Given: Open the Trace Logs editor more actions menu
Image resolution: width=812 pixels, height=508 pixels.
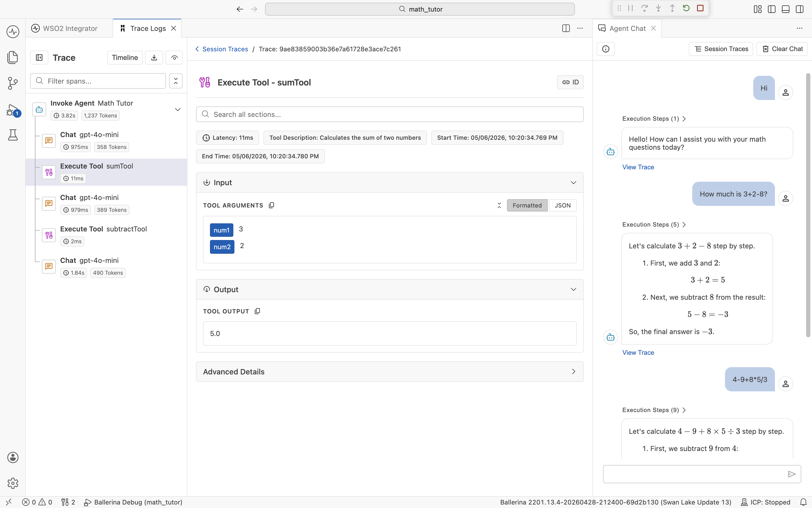Looking at the screenshot, I should (x=580, y=28).
